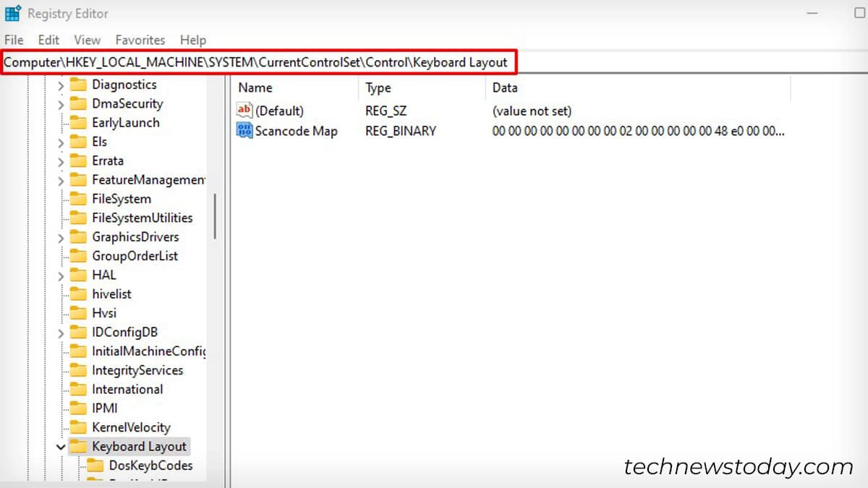The height and width of the screenshot is (488, 868).
Task: Expand the Errata key
Action: pyautogui.click(x=61, y=161)
